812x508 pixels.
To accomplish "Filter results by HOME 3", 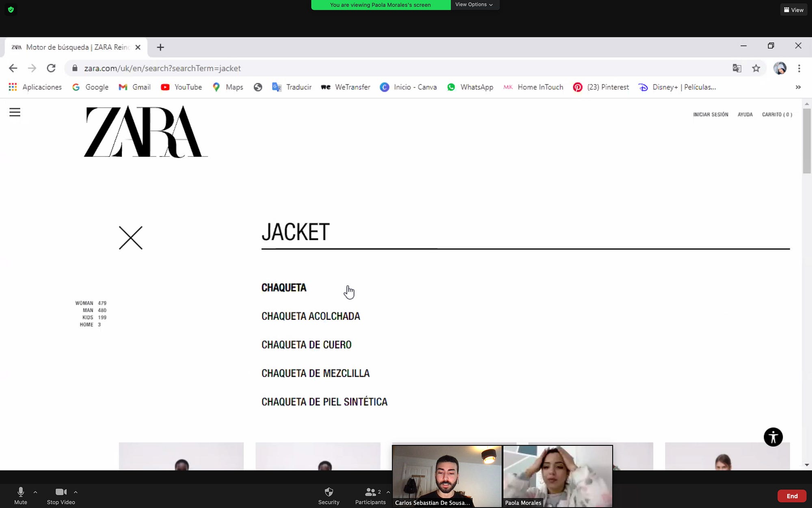I will tap(90, 324).
